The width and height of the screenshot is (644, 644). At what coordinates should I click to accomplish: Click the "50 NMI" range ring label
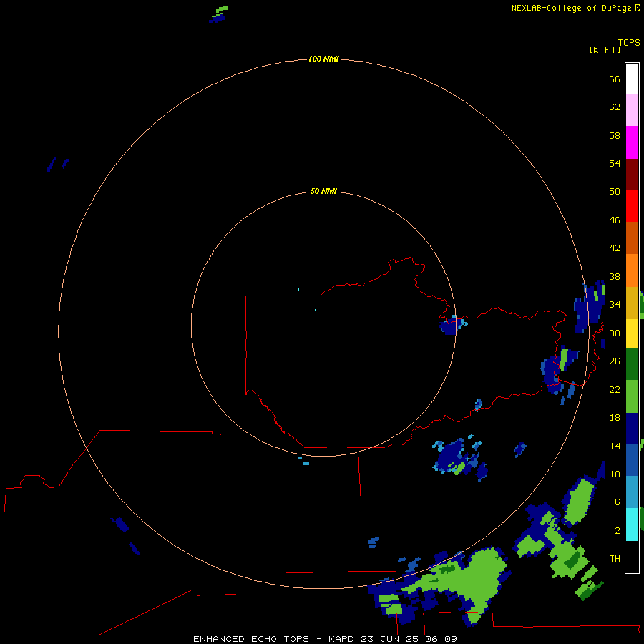click(x=323, y=191)
